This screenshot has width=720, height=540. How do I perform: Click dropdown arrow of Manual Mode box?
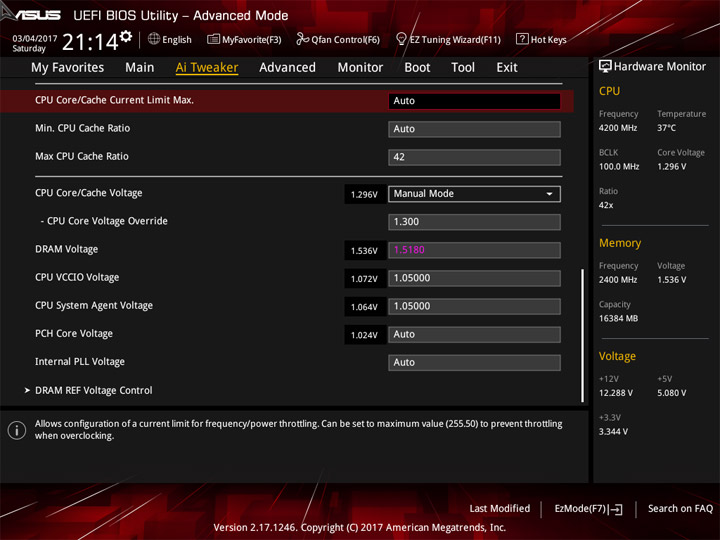(x=549, y=194)
